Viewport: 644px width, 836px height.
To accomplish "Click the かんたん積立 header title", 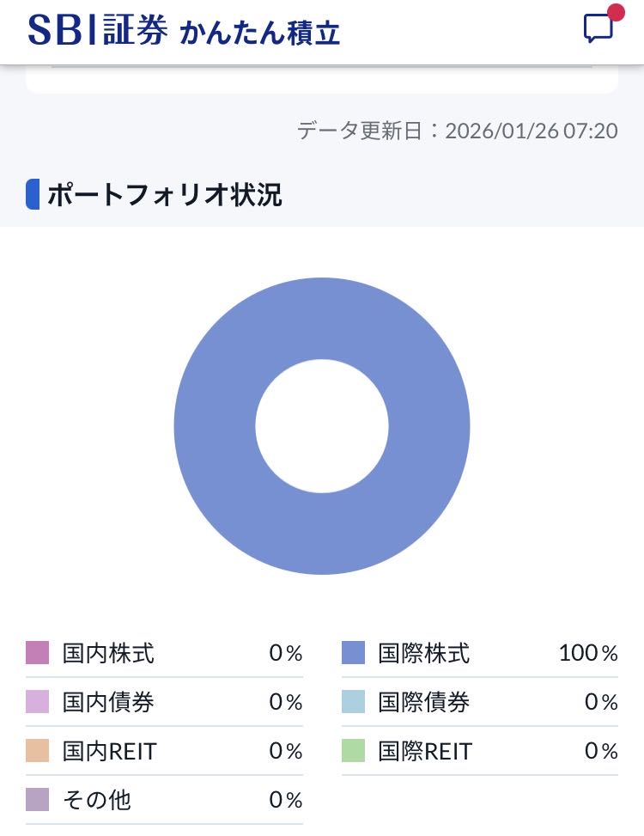I will tap(260, 33).
